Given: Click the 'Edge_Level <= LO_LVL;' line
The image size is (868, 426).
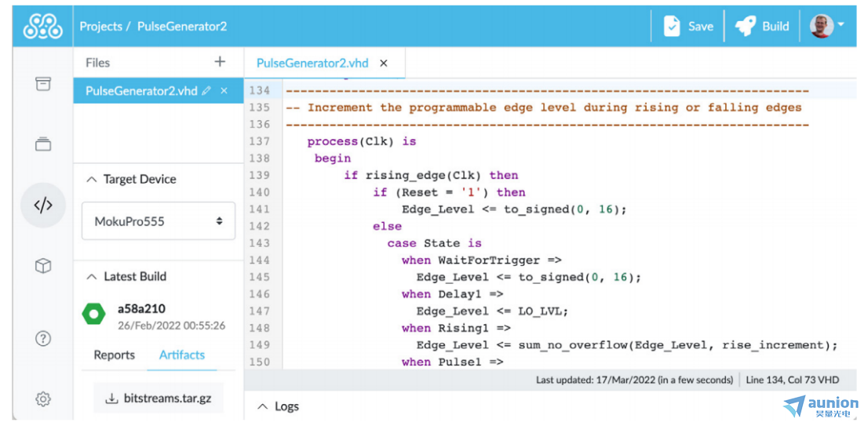Looking at the screenshot, I should pos(492,311).
